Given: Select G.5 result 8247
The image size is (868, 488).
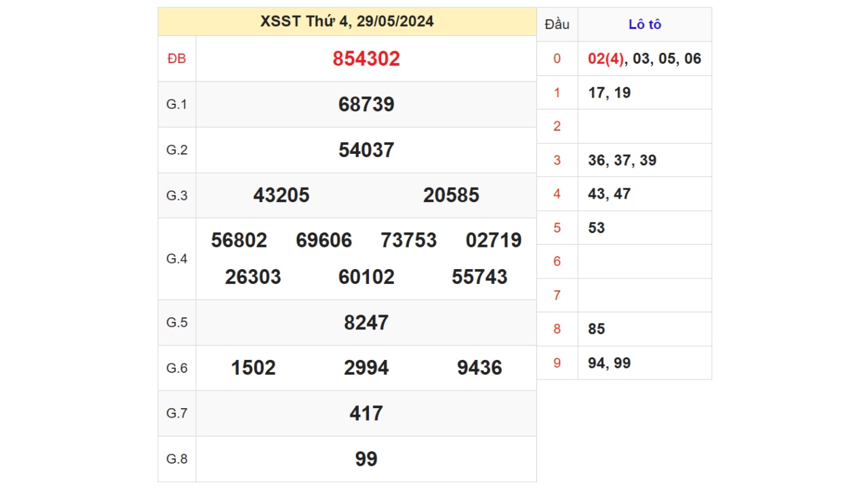Looking at the screenshot, I should 366,323.
